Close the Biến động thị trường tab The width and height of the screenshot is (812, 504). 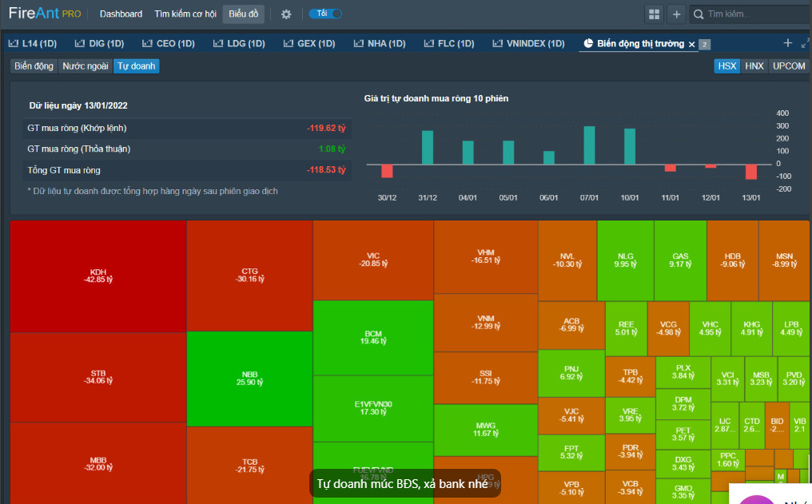click(692, 44)
